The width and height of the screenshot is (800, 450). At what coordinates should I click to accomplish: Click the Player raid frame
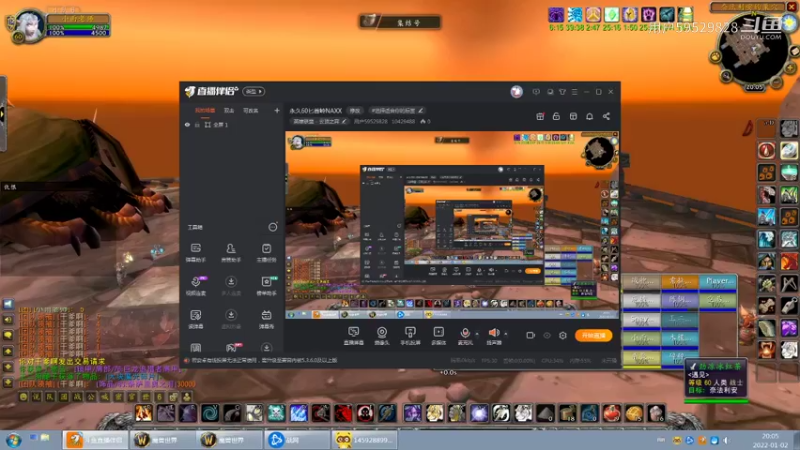pos(718,284)
